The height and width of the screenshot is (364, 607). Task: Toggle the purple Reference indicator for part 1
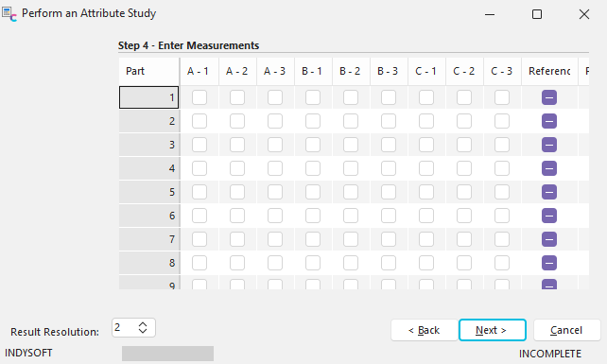pos(549,97)
